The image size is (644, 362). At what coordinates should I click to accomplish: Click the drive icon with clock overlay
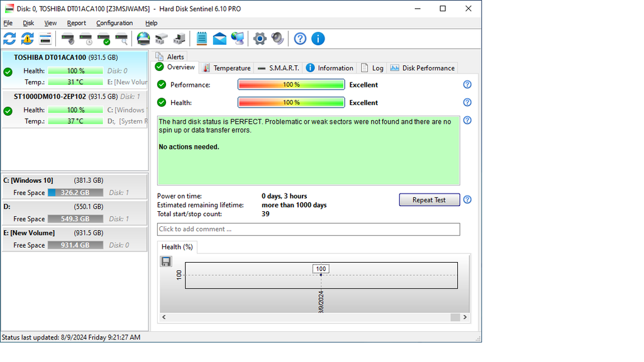[x=86, y=39]
